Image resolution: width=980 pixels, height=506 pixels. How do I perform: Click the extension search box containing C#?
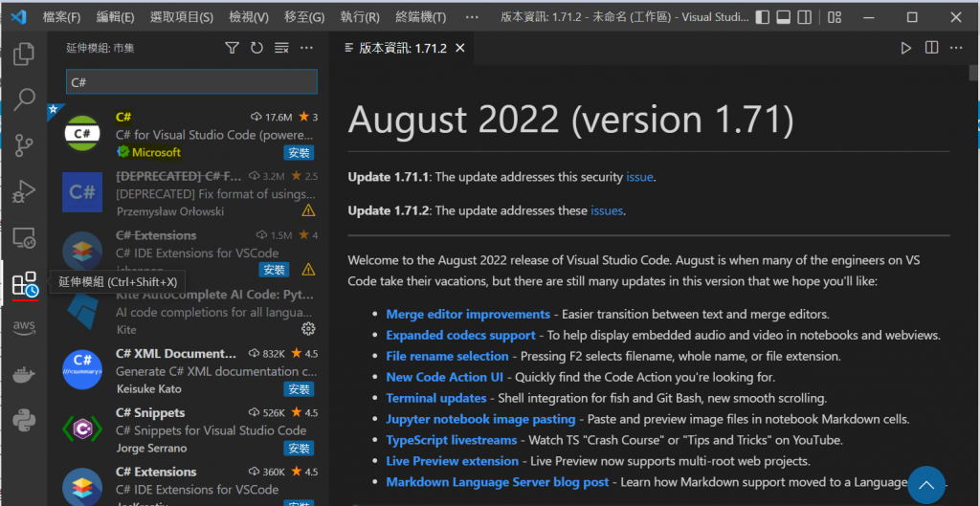coord(191,82)
